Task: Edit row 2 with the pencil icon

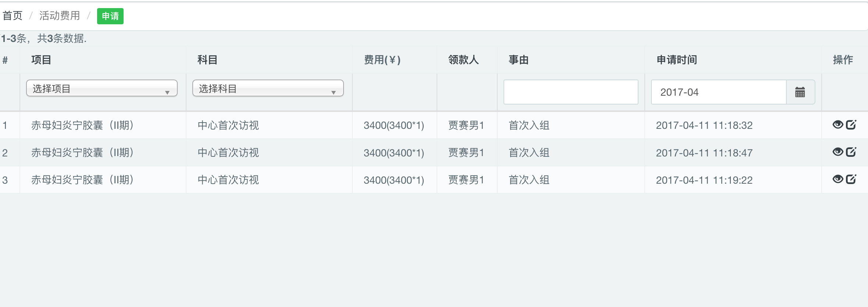Action: click(851, 152)
